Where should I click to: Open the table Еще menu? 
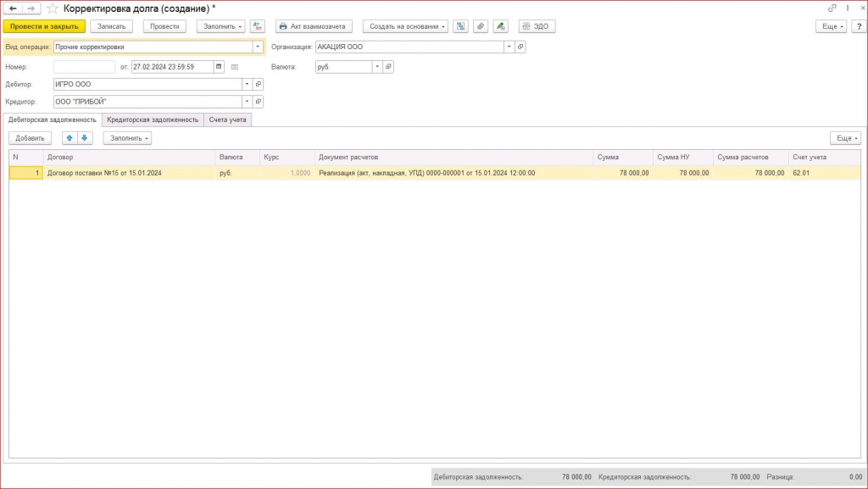coord(845,138)
